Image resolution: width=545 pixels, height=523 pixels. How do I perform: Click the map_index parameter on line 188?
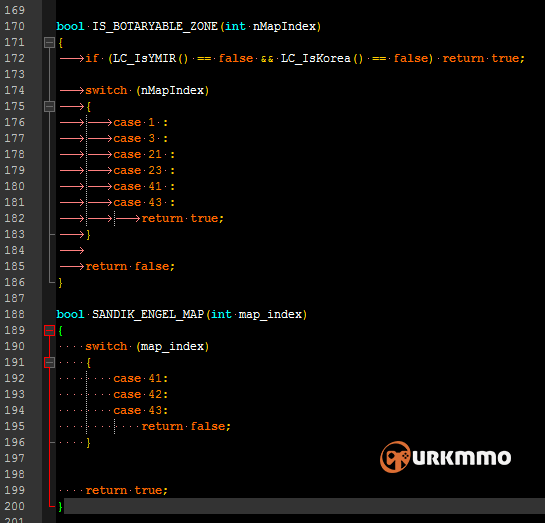(270, 315)
